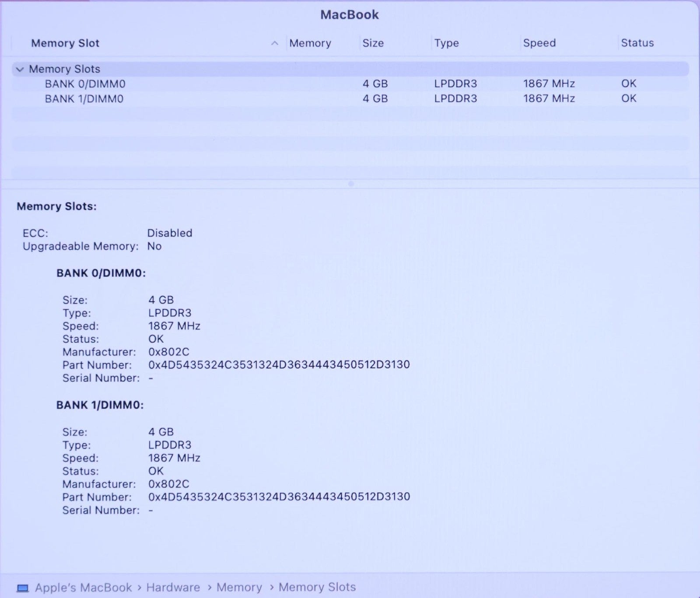Go to Hardware in path bar
Viewport: 700px width, 598px height.
point(173,588)
